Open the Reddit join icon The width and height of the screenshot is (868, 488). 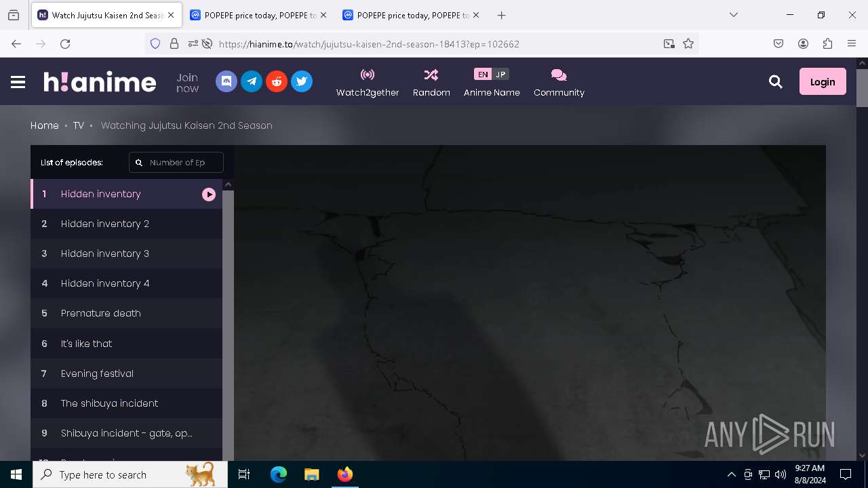click(x=277, y=81)
